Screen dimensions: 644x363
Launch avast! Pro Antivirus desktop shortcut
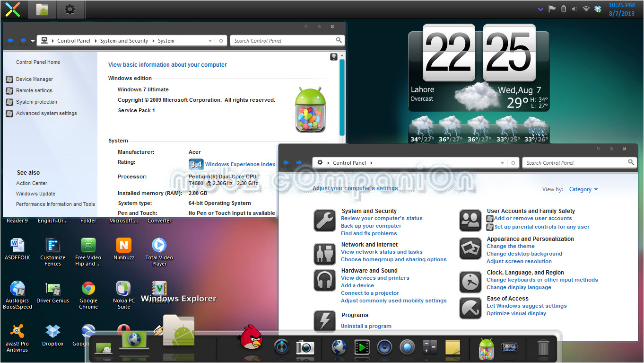coord(17,338)
